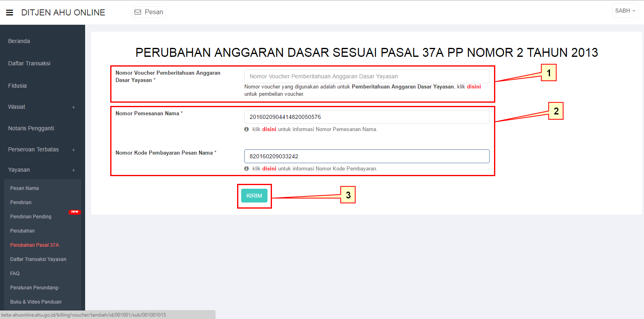Image resolution: width=644 pixels, height=319 pixels.
Task: Focus the Nomor Voucher input field
Action: [366, 76]
